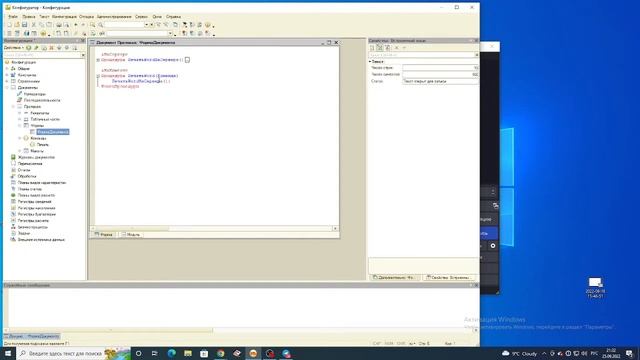The image size is (640, 360).
Task: Click Move down icon in configuration panel
Action: pyautogui.click(x=67, y=48)
